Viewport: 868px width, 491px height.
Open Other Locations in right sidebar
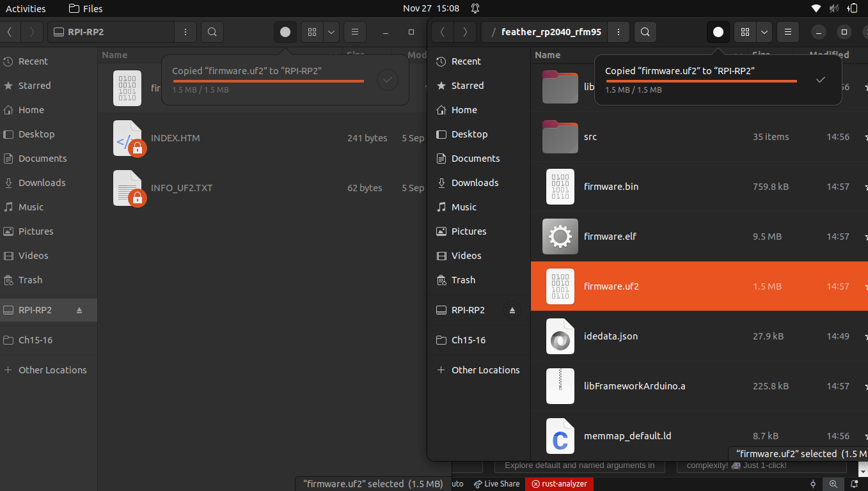pos(485,370)
